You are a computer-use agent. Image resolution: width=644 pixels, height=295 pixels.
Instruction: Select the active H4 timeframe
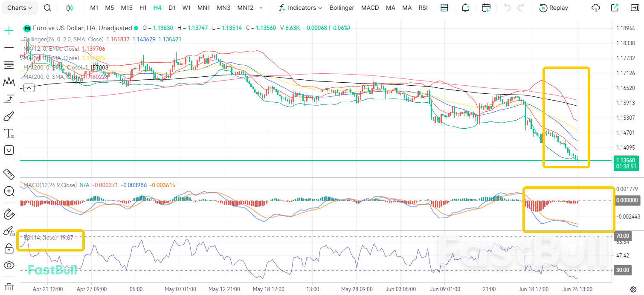157,8
